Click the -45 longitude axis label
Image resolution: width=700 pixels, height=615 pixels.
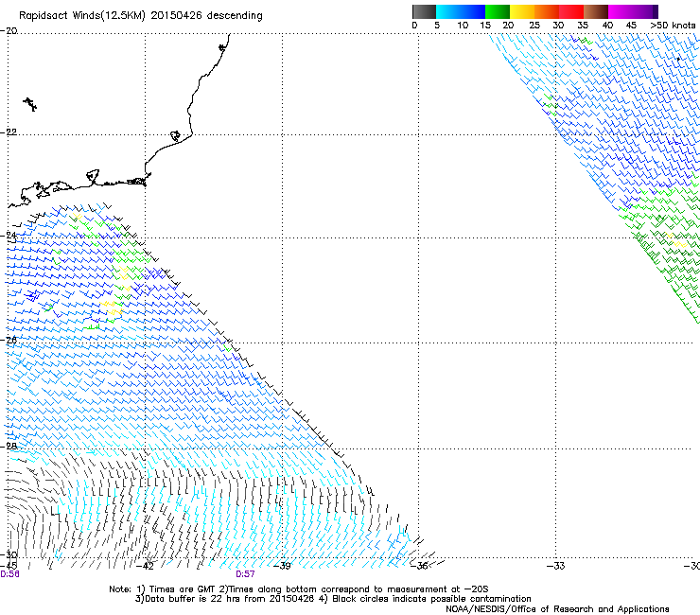[x=9, y=566]
